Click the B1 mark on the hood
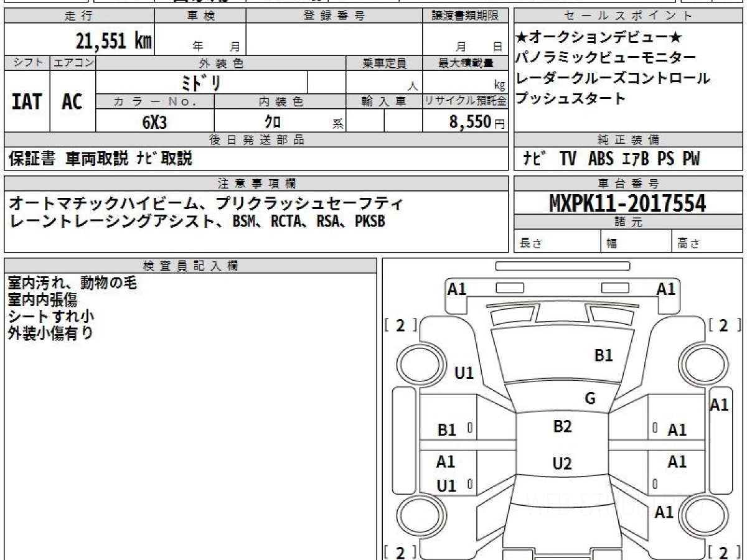This screenshot has width=747, height=560. [603, 355]
